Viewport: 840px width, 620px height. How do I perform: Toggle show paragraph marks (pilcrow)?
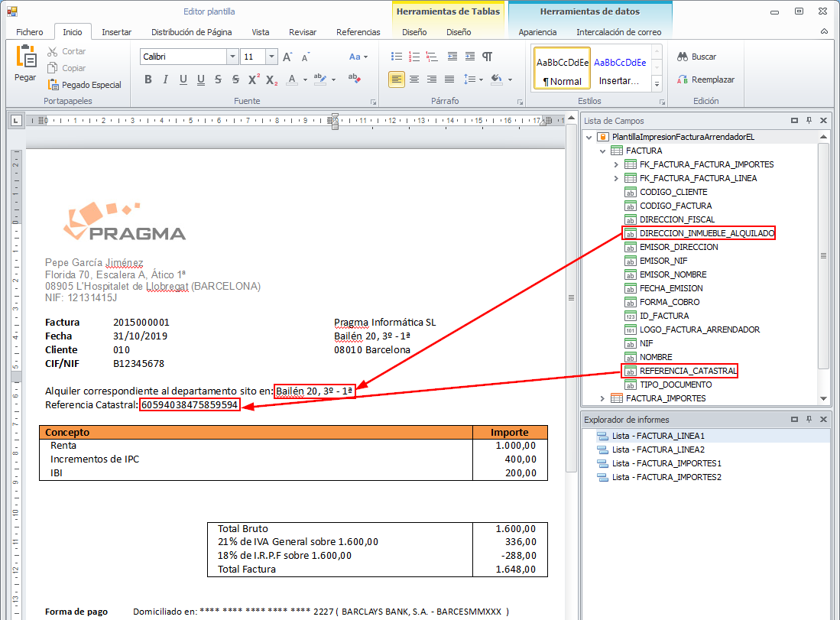[487, 57]
